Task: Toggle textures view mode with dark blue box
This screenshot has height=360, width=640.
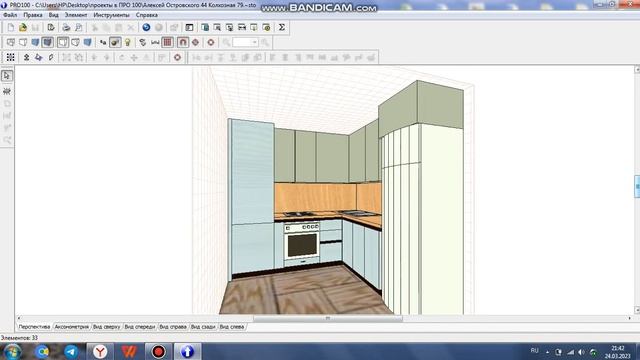Action: pos(48,42)
